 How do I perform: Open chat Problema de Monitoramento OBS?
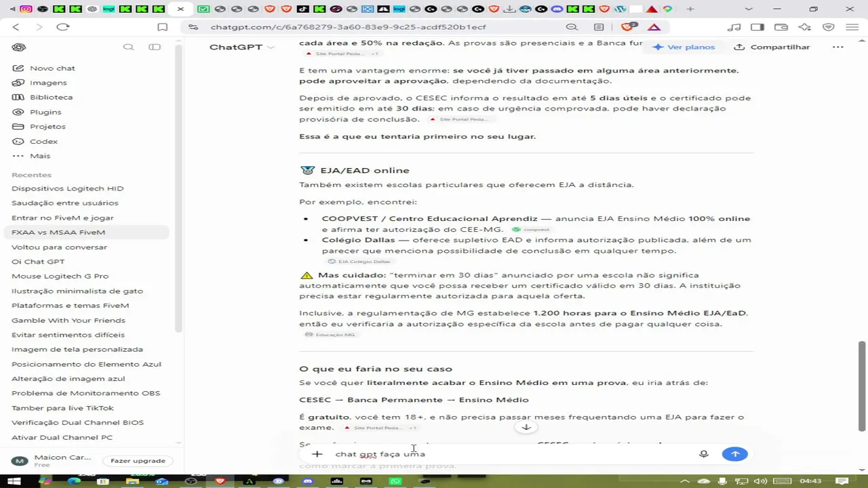[x=85, y=394]
